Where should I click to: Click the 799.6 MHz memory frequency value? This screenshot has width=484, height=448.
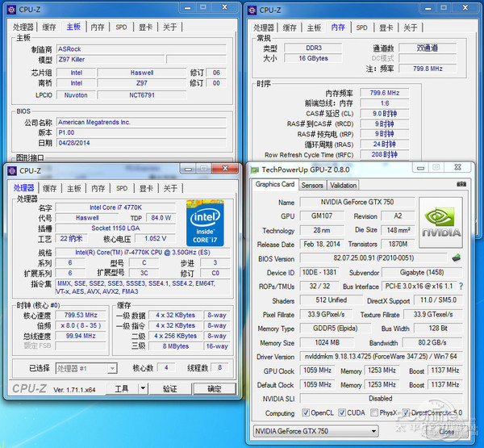pyautogui.click(x=385, y=93)
